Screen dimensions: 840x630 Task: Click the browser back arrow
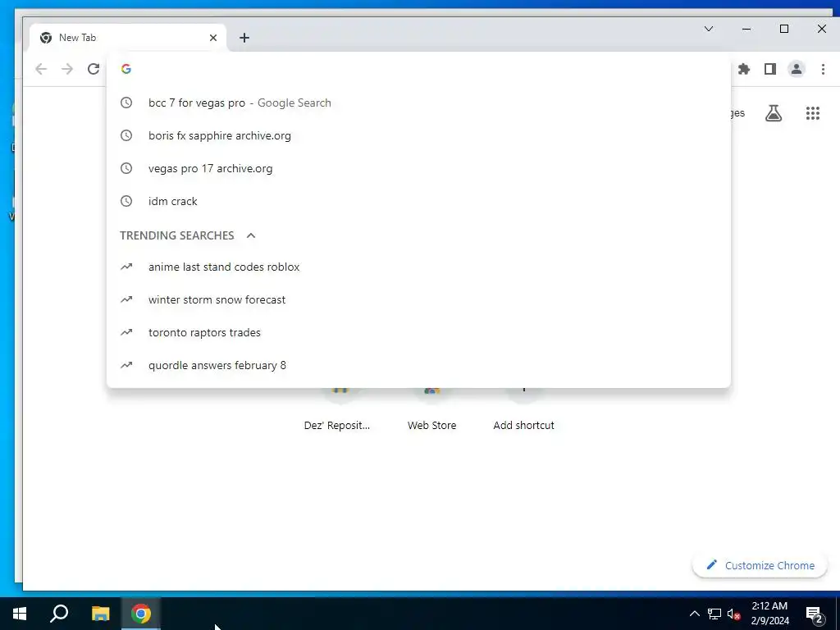(41, 69)
